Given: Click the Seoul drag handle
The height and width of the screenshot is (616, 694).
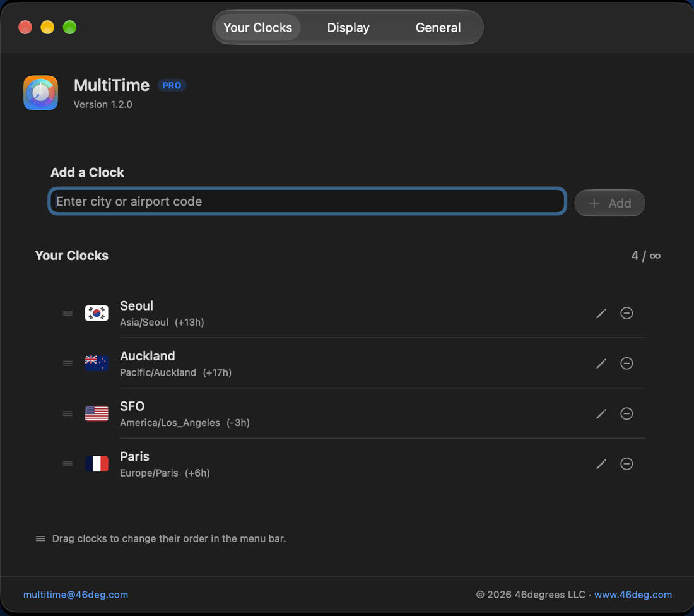Looking at the screenshot, I should pyautogui.click(x=68, y=313).
